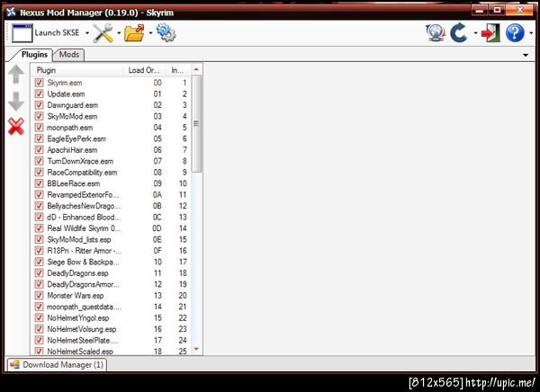
Task: Select the R18Pn - Ritter Armor plugin
Action: click(111, 251)
